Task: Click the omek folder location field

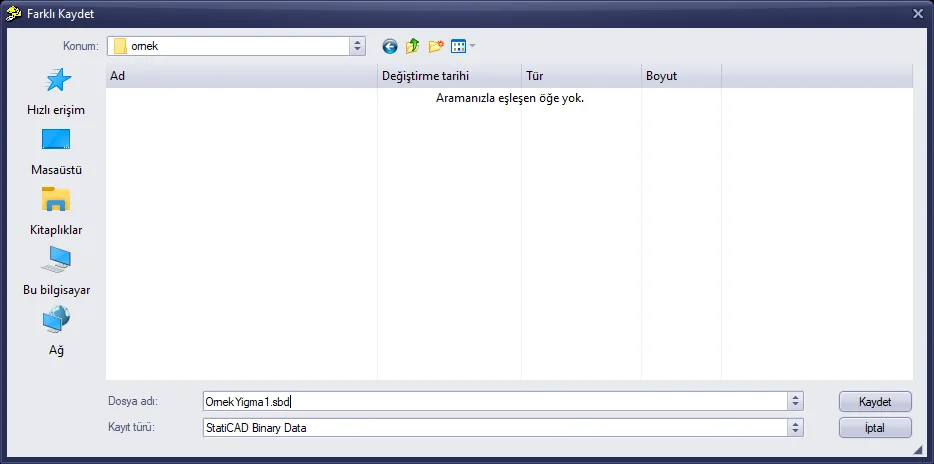Action: [x=229, y=46]
